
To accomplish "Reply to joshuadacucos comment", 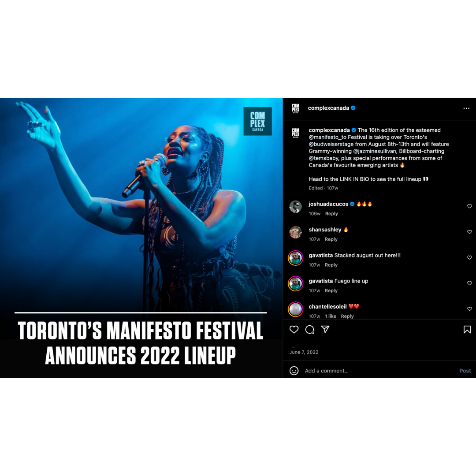I will 331,214.
